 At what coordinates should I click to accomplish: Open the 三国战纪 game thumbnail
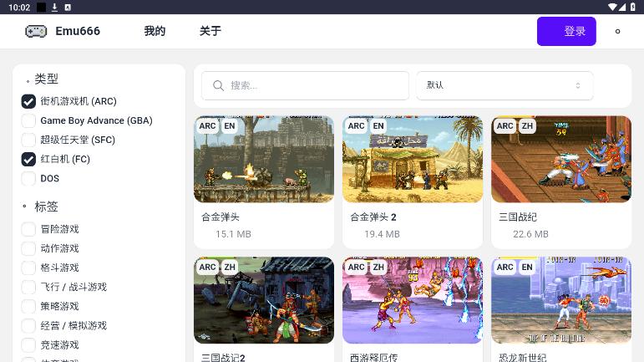pyautogui.click(x=561, y=159)
